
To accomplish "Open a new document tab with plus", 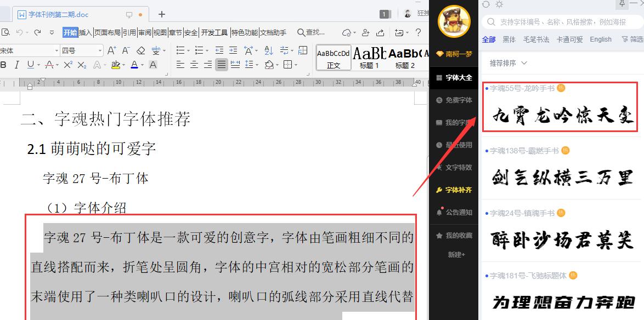I will pyautogui.click(x=162, y=14).
